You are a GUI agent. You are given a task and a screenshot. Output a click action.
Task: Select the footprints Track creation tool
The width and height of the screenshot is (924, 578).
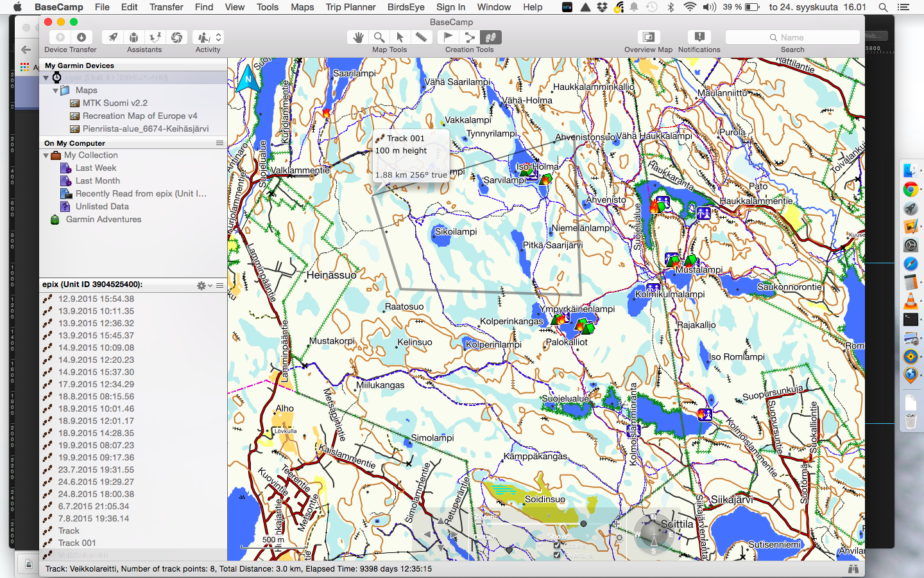point(491,37)
